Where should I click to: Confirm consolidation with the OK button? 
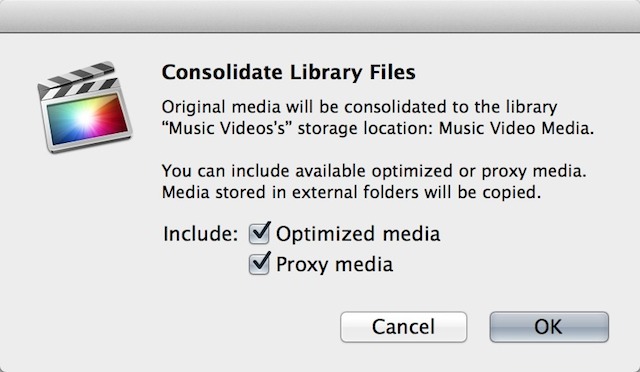(549, 327)
